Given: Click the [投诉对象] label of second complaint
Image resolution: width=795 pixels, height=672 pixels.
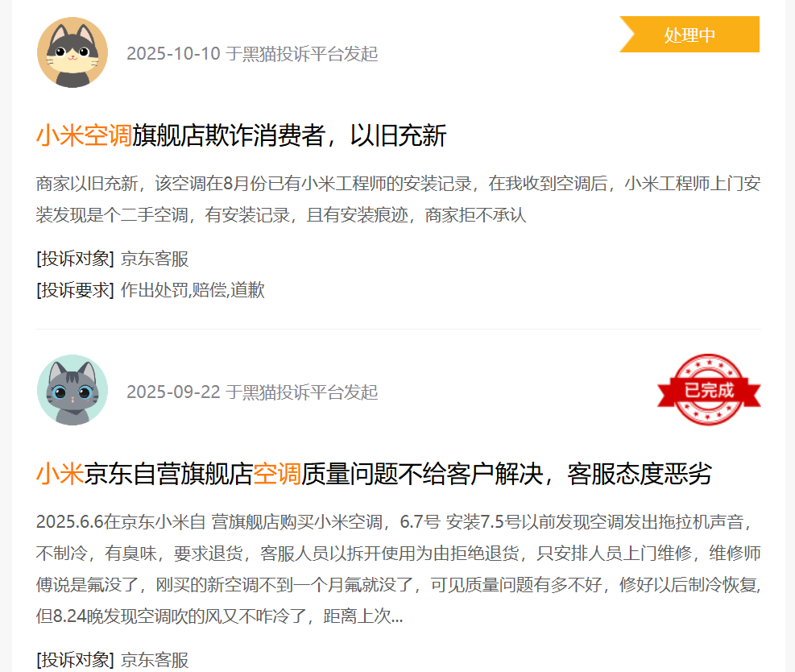Looking at the screenshot, I should pyautogui.click(x=75, y=660).
